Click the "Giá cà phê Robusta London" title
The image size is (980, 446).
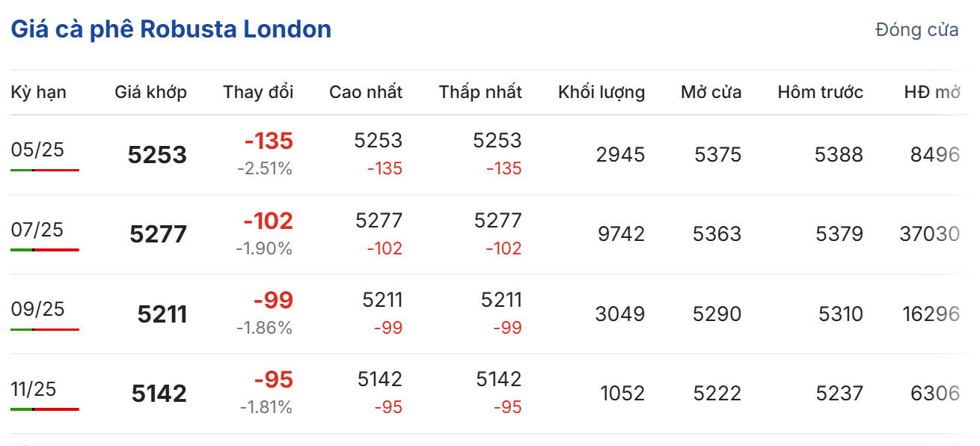(171, 29)
